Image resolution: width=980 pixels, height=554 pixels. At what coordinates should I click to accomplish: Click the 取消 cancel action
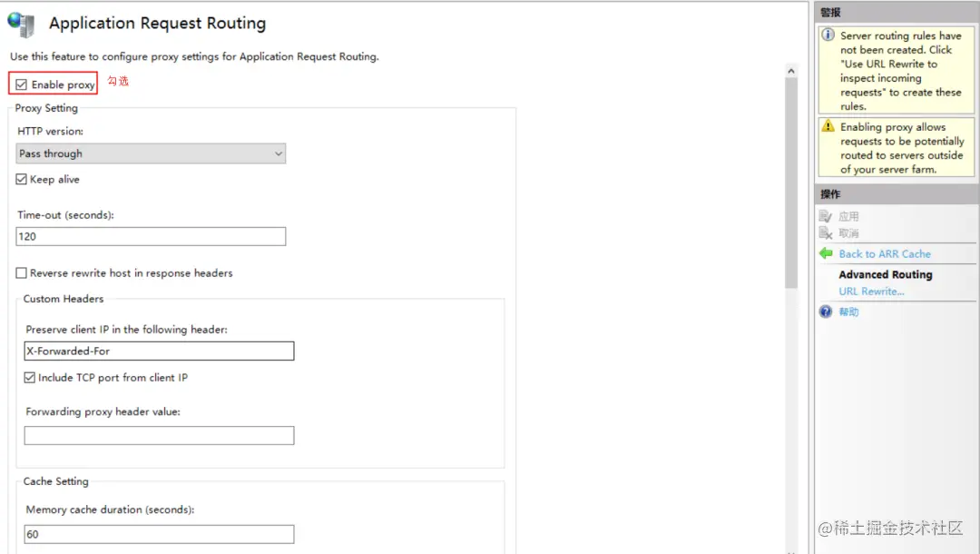848,233
